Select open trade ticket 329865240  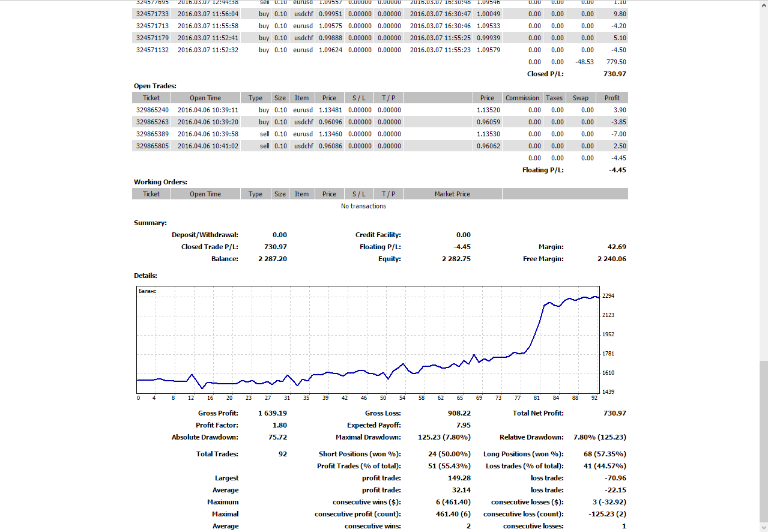click(x=153, y=110)
